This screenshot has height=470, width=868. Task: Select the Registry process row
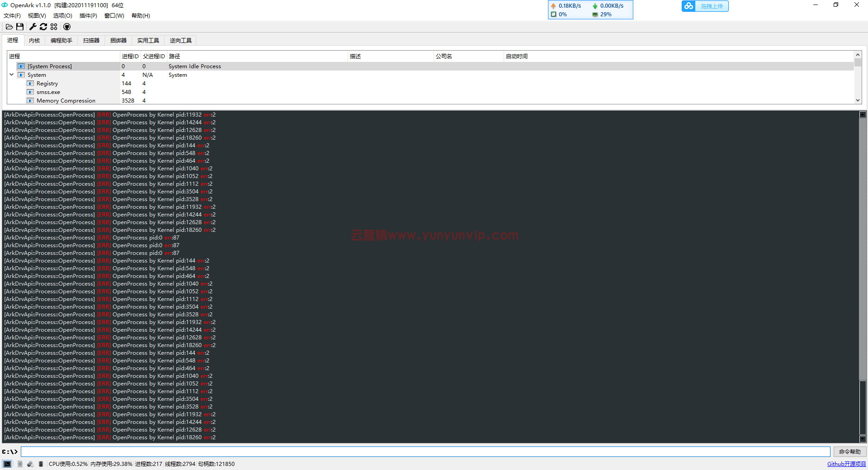(x=430, y=84)
